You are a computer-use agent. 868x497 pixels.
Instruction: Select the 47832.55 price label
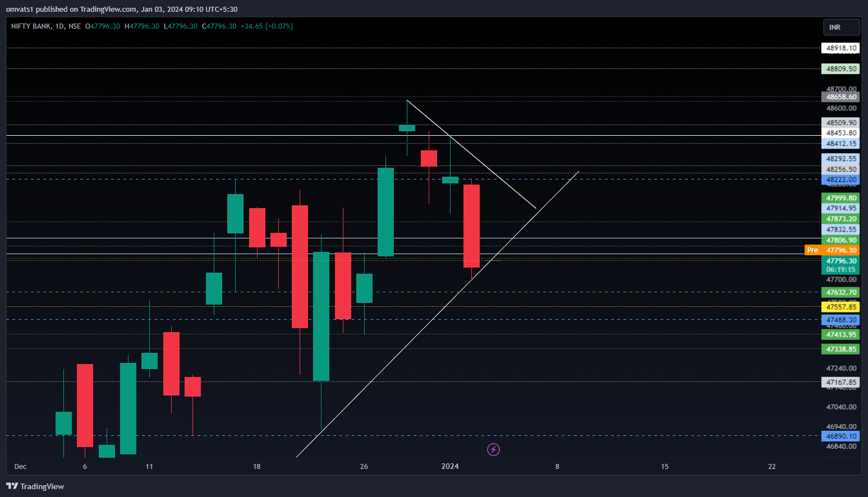tap(841, 229)
